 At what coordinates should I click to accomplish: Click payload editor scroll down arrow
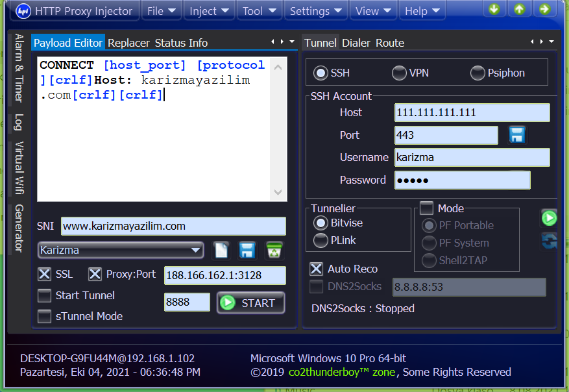(278, 192)
